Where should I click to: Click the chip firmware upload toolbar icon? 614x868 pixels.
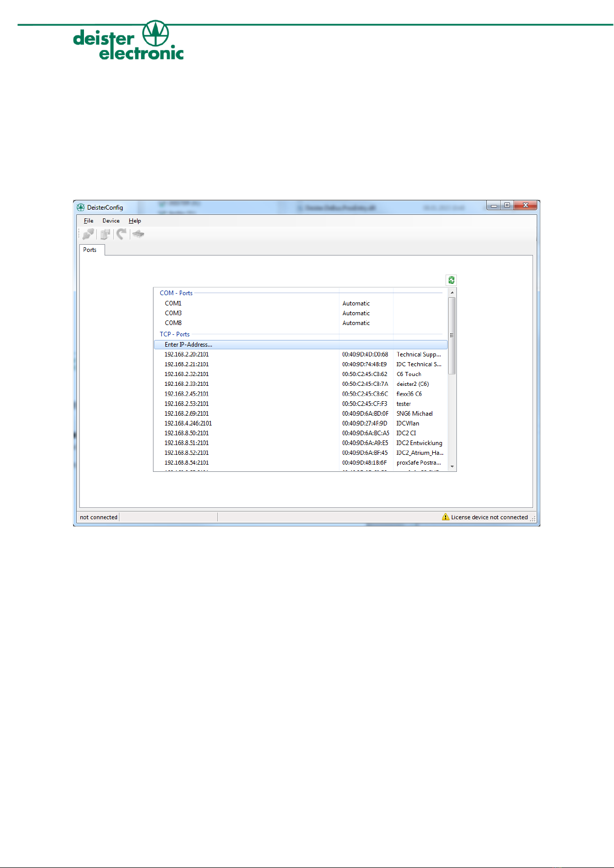[x=138, y=234]
